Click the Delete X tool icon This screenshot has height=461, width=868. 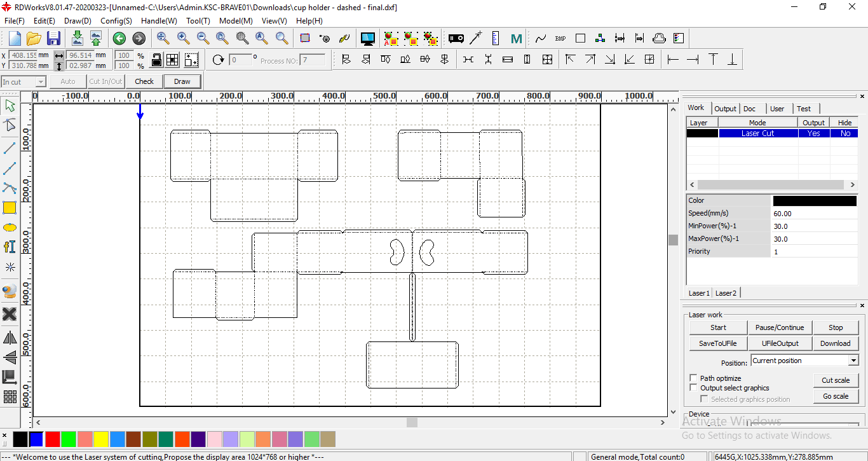pyautogui.click(x=10, y=314)
